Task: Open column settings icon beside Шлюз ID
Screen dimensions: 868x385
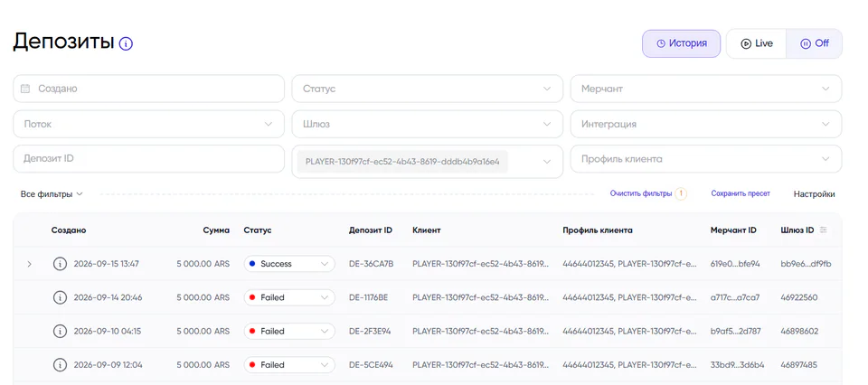Action: (823, 230)
